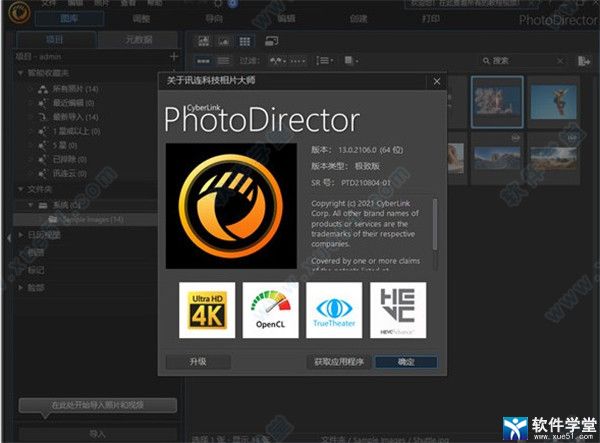The width and height of the screenshot is (600, 443).
Task: Collapse the left panel with the arrow handle
Action: coord(9,238)
